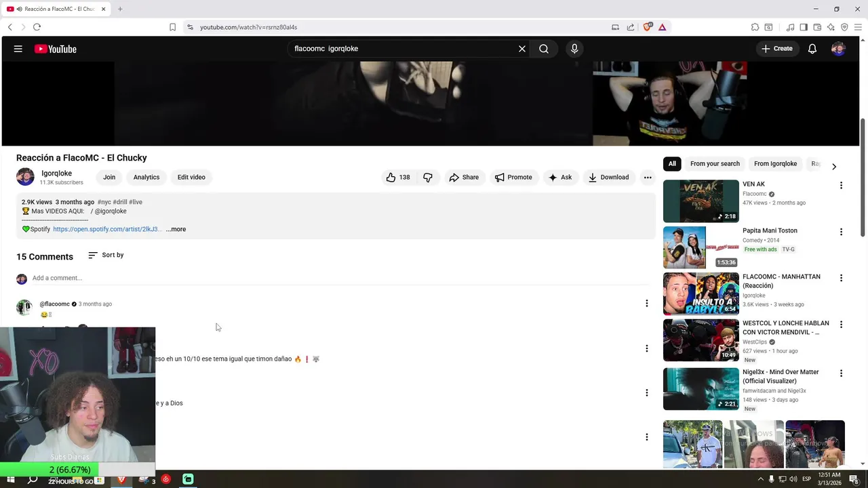Open options menu for VEN AK

[841, 185]
